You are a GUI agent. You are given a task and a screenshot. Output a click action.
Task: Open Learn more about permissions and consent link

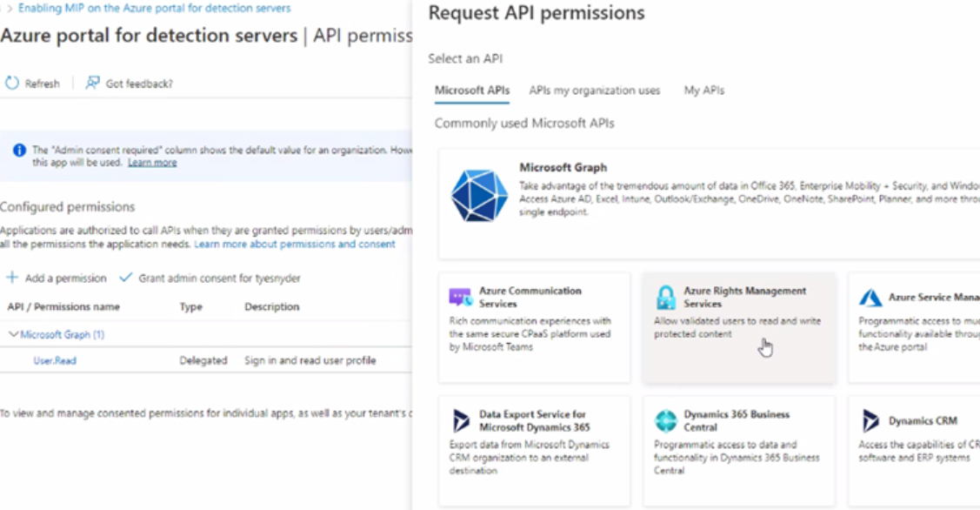point(295,244)
